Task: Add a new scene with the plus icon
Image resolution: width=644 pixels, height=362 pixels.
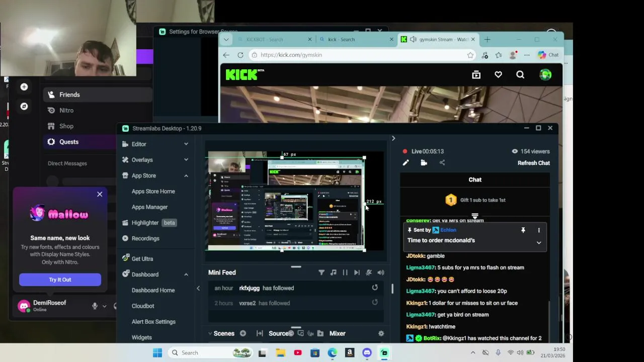Action: coord(243,333)
